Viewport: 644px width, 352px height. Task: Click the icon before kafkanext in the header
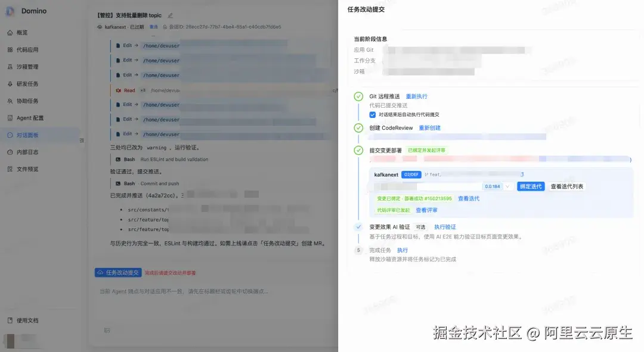pyautogui.click(x=100, y=27)
